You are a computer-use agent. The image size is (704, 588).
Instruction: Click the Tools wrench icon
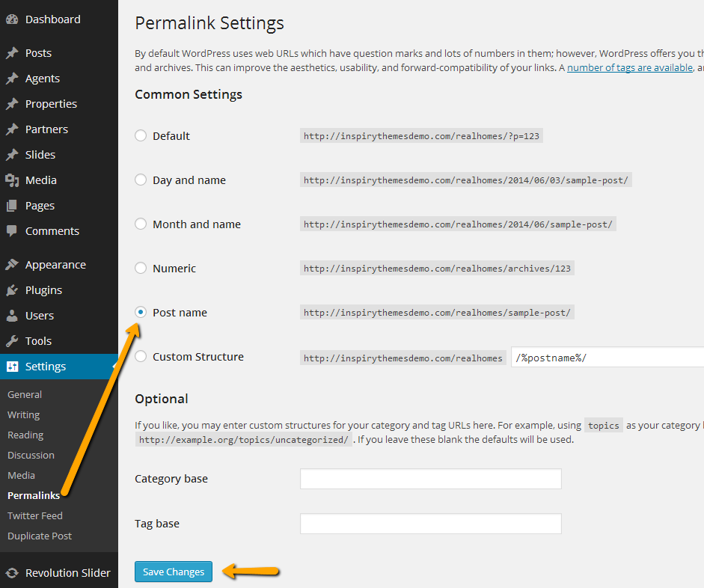(x=12, y=341)
